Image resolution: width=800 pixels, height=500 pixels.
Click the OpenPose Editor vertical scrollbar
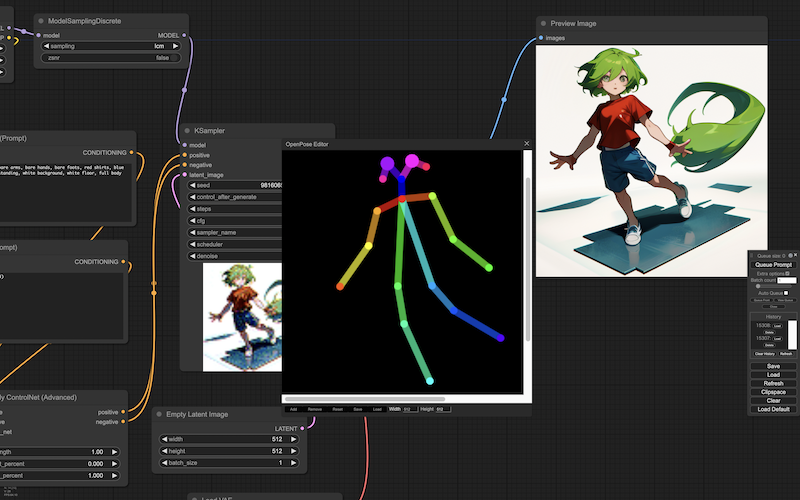tap(528, 259)
